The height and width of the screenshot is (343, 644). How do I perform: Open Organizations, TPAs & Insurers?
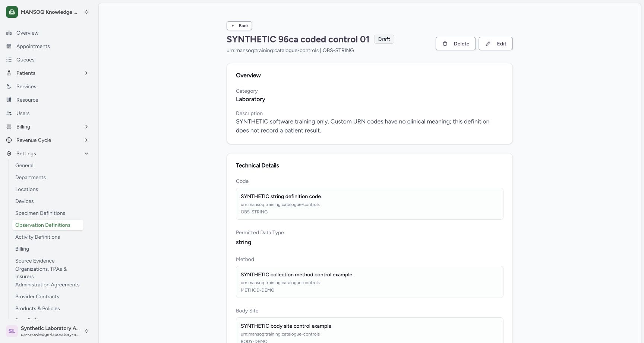point(48,273)
